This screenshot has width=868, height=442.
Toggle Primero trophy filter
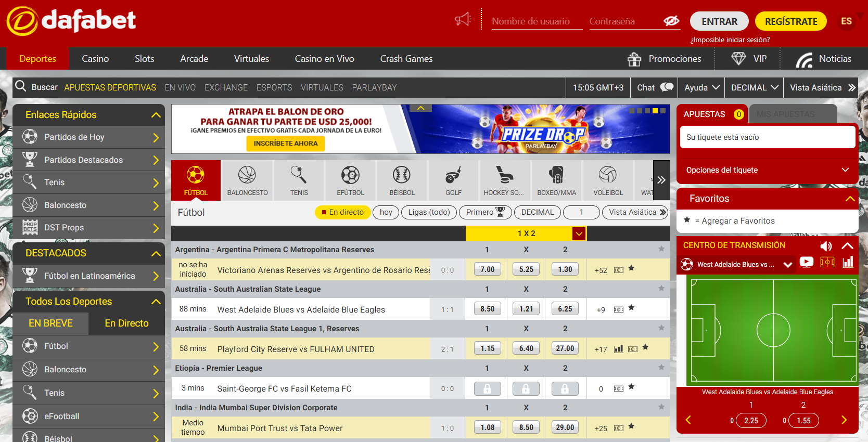(485, 212)
